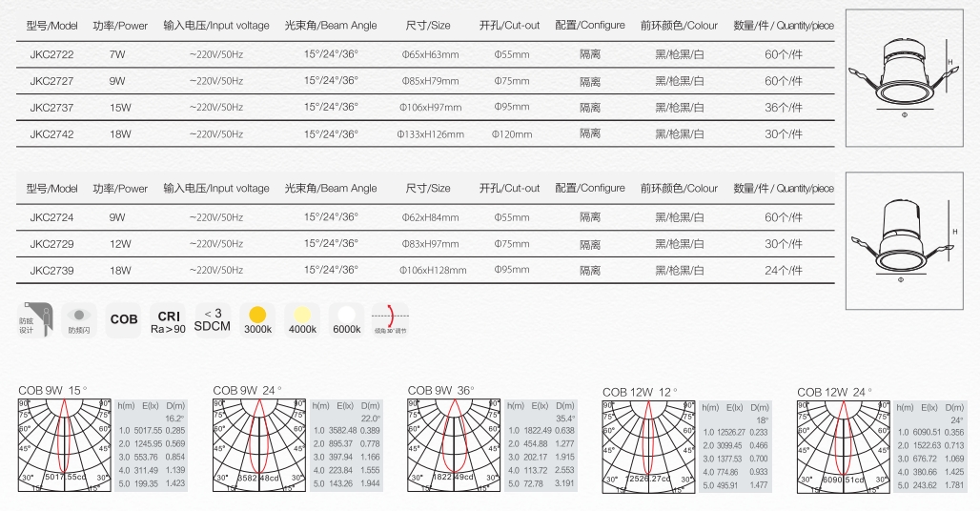The height and width of the screenshot is (511, 980).
Task: Open the COB 9W 36° polar diagram
Action: (x=454, y=444)
